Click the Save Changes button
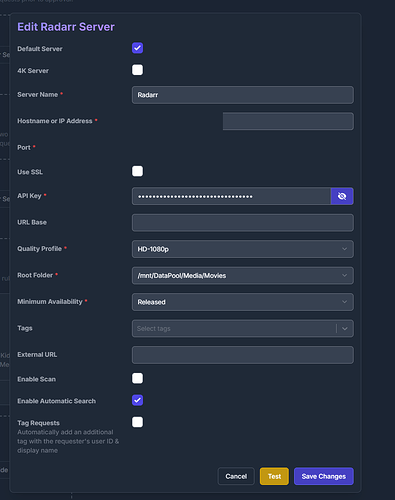The height and width of the screenshot is (500, 395). 324,476
